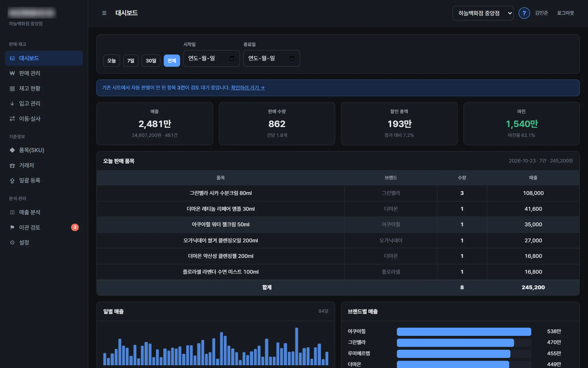Open the 품목(SKU) sidebar menu item
This screenshot has width=588, height=368.
[44, 150]
